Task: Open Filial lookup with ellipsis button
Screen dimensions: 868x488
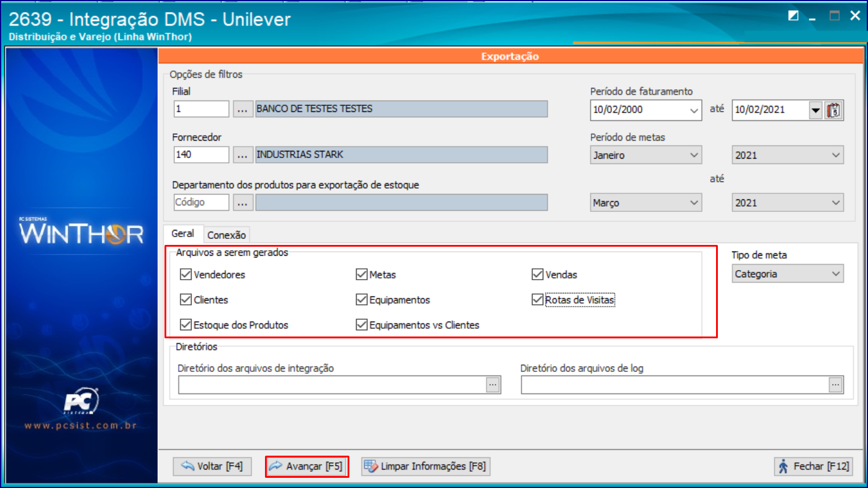Action: [242, 109]
